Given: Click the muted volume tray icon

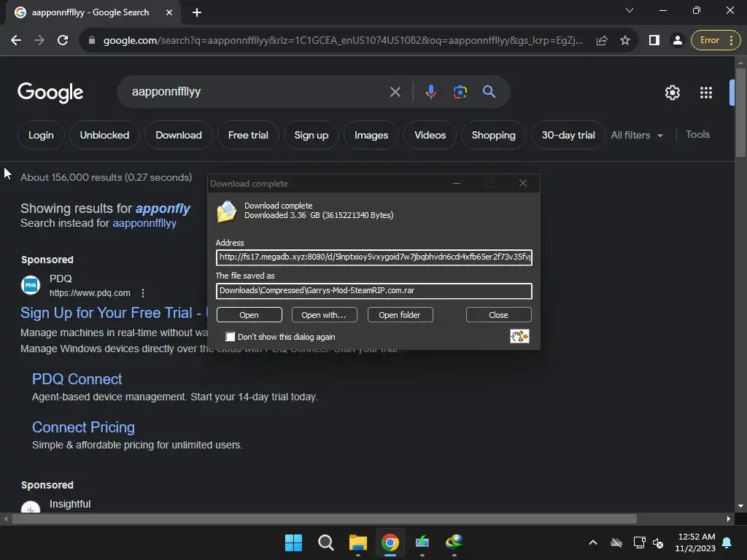Looking at the screenshot, I should click(658, 542).
